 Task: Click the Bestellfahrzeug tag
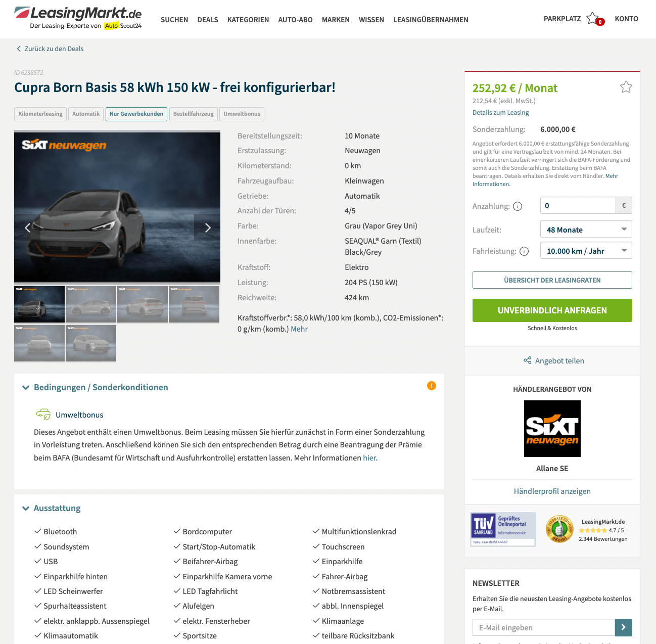[x=194, y=114]
